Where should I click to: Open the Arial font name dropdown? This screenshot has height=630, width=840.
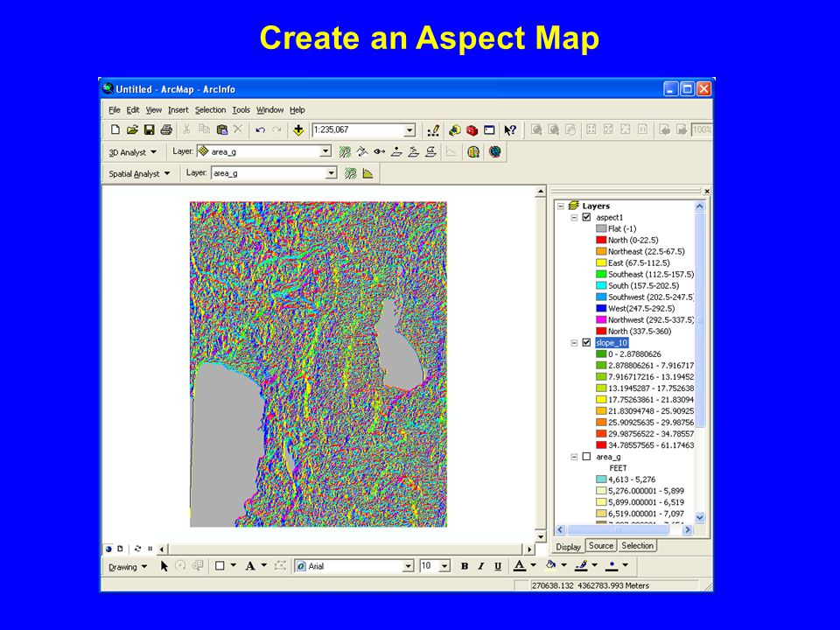[x=409, y=566]
